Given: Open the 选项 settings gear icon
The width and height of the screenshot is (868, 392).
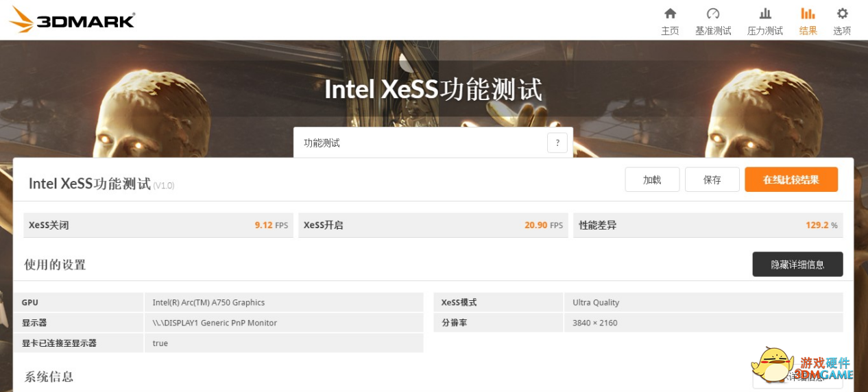Looking at the screenshot, I should (x=842, y=14).
